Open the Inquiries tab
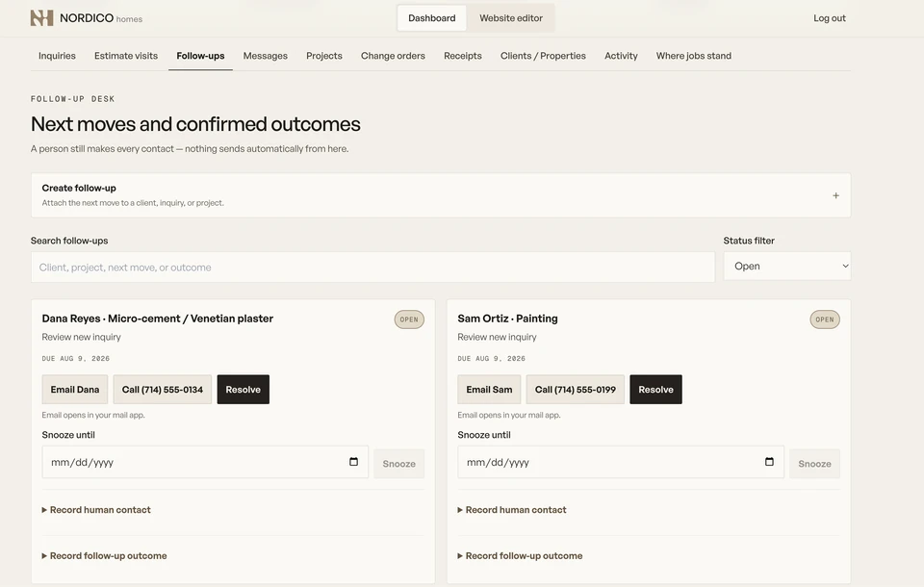This screenshot has width=924, height=587. 57,56
